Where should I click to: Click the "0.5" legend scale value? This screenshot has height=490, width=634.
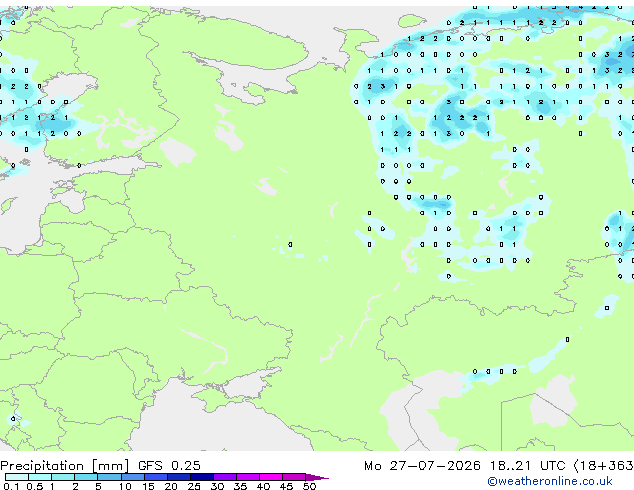pos(34,486)
